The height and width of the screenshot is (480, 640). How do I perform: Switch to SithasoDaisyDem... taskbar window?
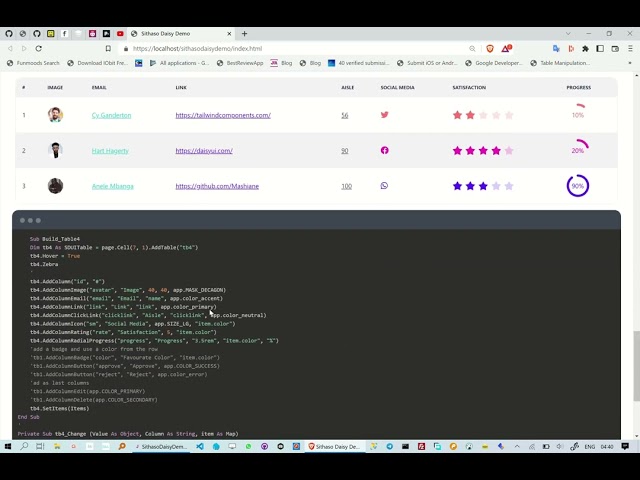point(161,447)
